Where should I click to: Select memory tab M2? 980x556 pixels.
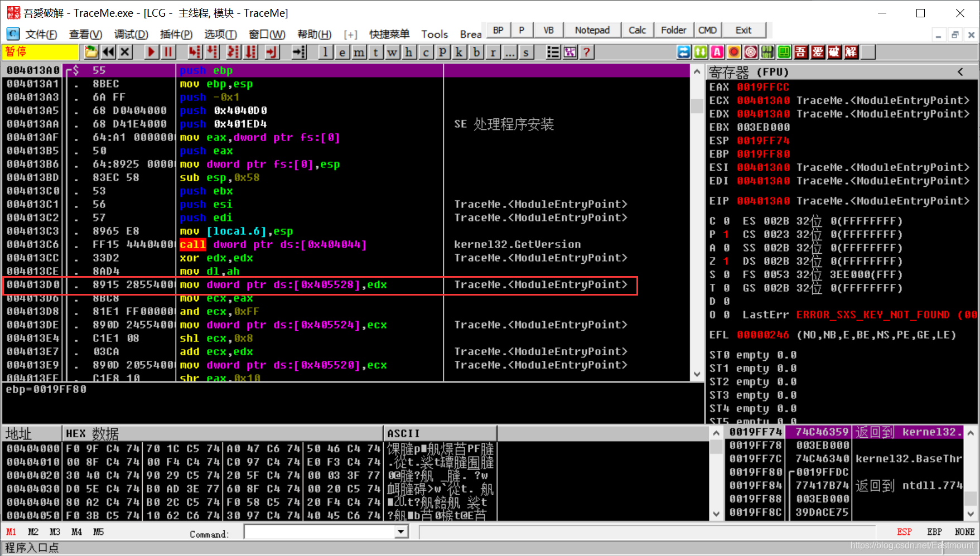pyautogui.click(x=33, y=532)
